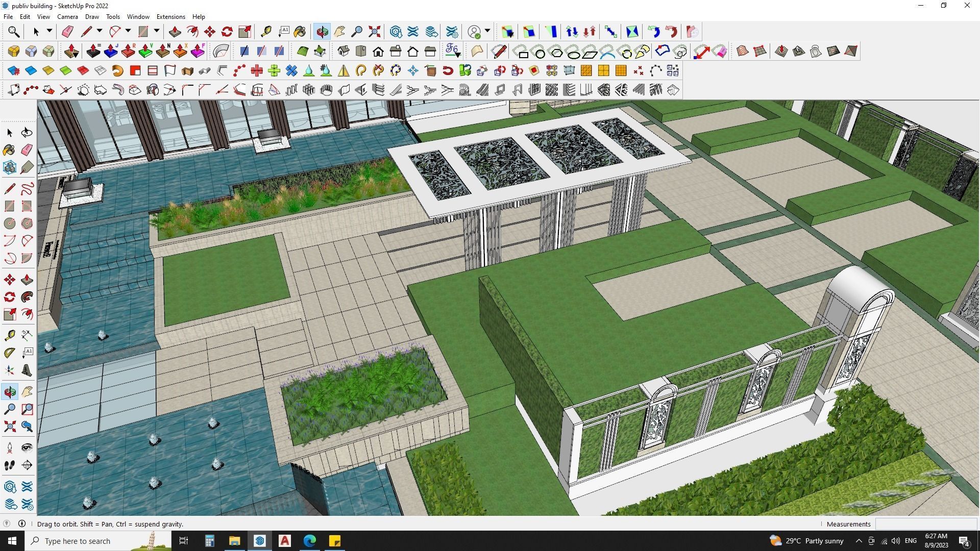
Task: Select the Tag tool
Action: click(x=27, y=167)
